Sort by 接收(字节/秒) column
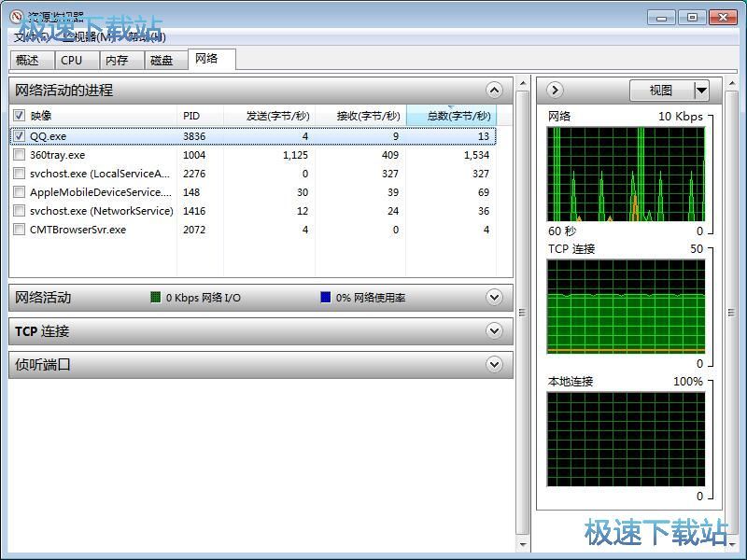The width and height of the screenshot is (747, 560). (360, 116)
